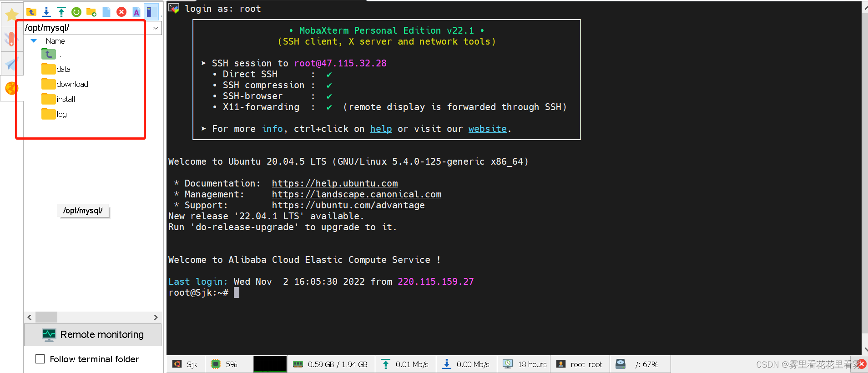Open the https://help.ubuntu.com link
Image resolution: width=868 pixels, height=373 pixels.
pos(335,183)
